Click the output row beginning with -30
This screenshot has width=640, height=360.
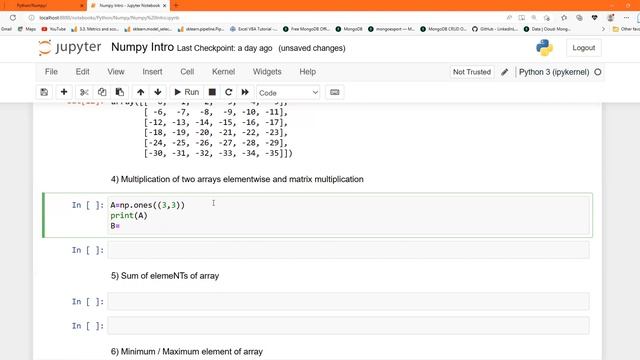tap(218, 153)
